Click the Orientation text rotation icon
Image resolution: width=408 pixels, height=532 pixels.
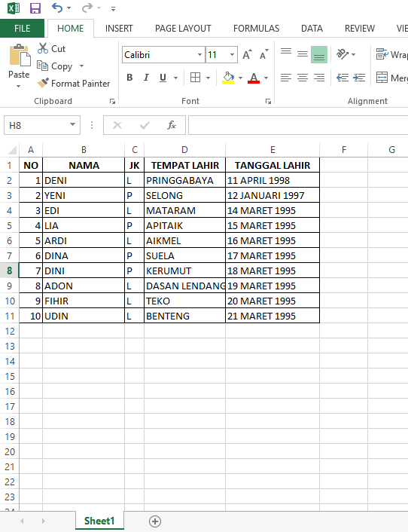click(x=343, y=54)
